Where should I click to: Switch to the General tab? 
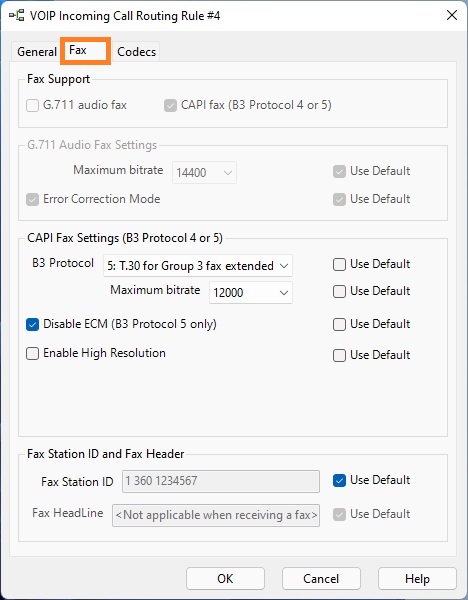37,52
